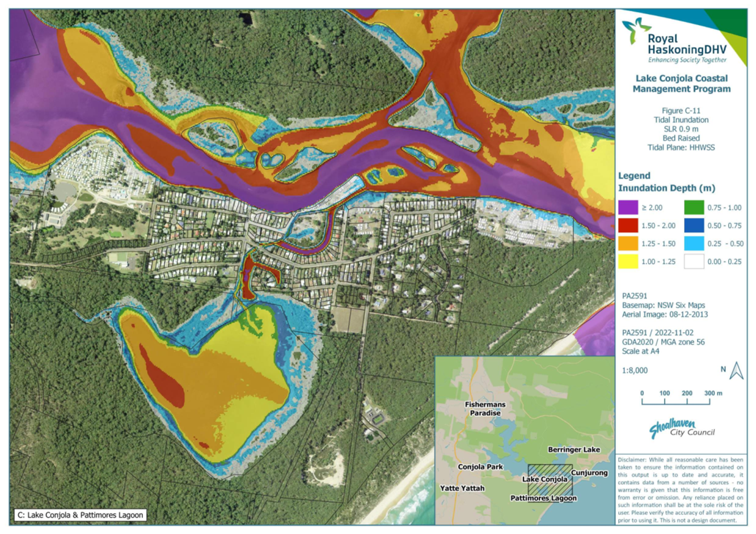Click the 'C: Lake Conjola & Pattimores Lagoon' caption
The width and height of the screenshot is (756, 534).
80,515
